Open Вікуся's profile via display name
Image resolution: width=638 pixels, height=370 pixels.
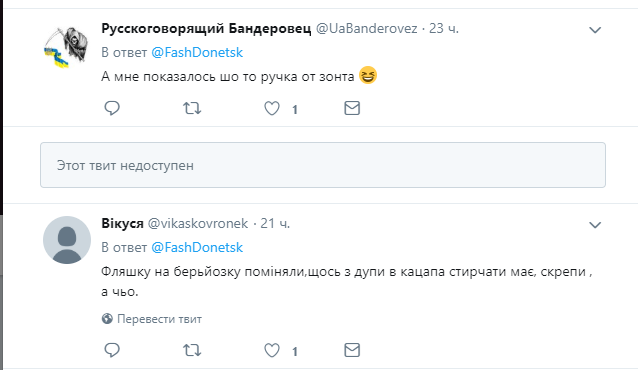[122, 223]
